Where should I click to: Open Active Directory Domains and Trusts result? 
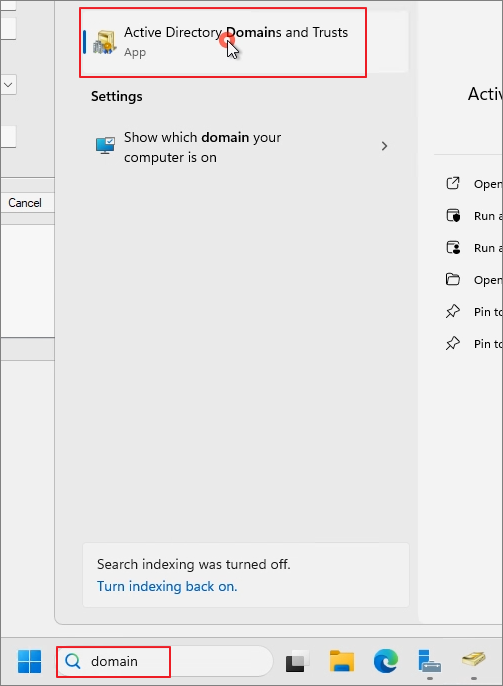[245, 42]
